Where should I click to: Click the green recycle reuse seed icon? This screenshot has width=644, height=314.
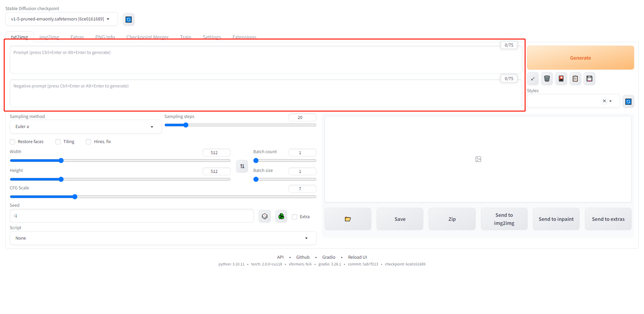point(281,216)
